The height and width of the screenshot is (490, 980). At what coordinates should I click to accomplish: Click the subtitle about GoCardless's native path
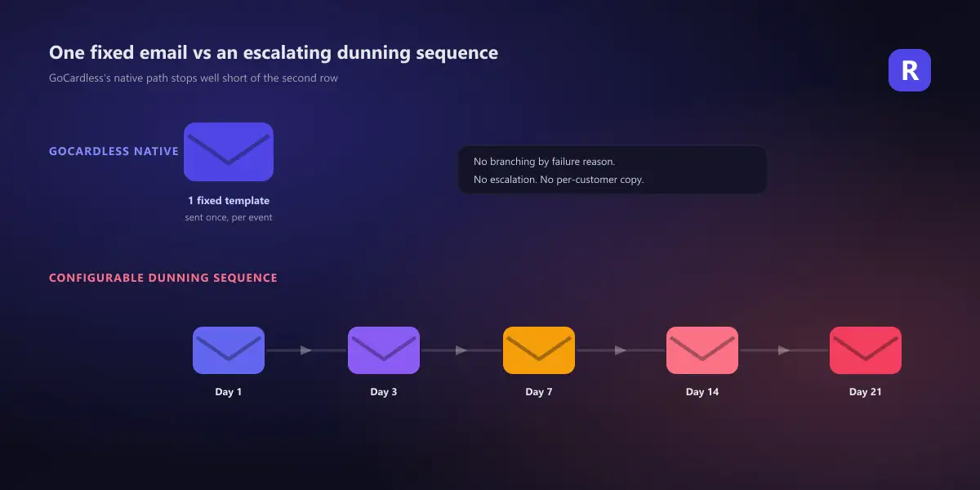(194, 78)
